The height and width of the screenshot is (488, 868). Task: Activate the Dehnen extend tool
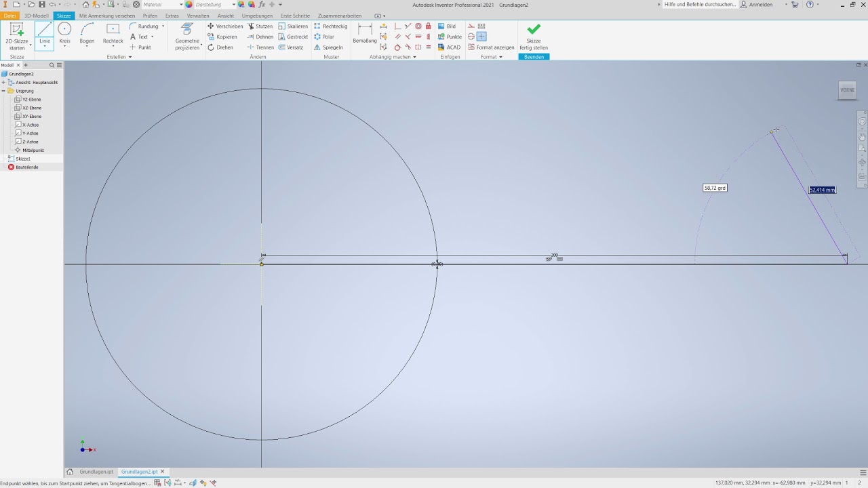coord(260,37)
